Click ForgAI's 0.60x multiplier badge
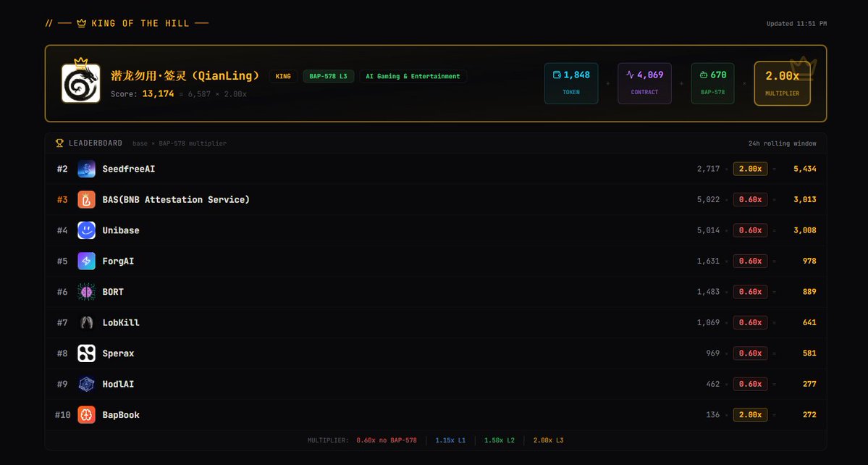Screen dimensions: 868x465 pos(750,261)
